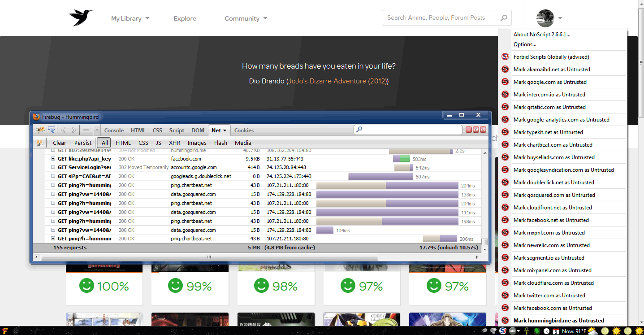
Task: Switch to the Console panel tab
Action: [114, 131]
